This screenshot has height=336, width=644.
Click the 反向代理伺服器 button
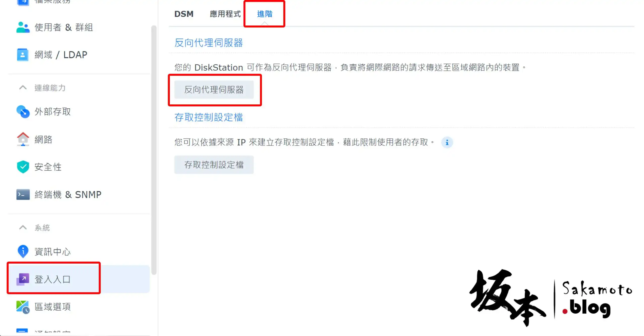[214, 90]
